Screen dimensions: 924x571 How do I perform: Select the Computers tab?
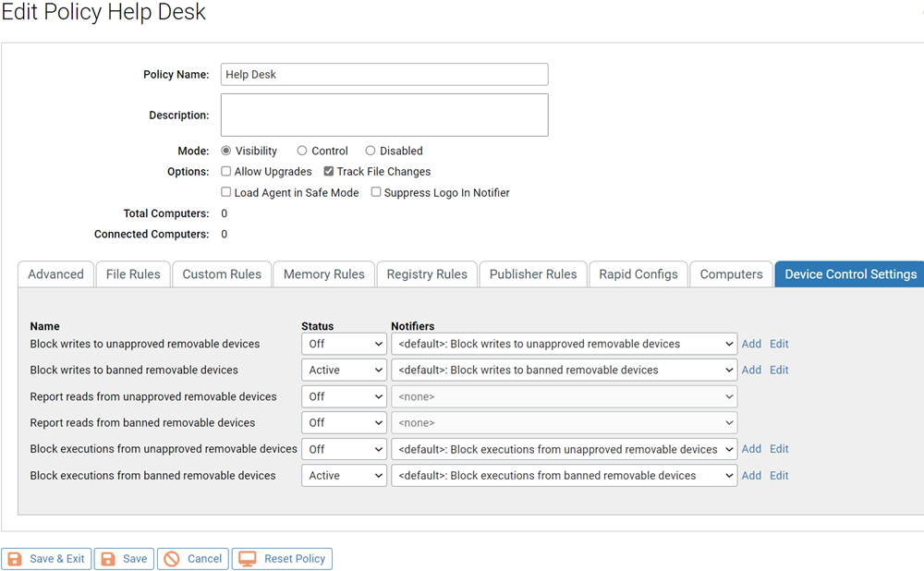pos(731,273)
